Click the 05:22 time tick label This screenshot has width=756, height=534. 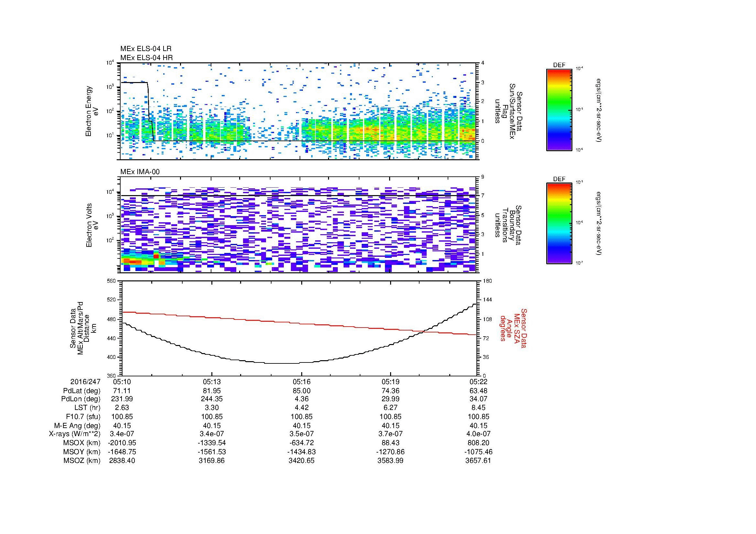[x=478, y=382]
